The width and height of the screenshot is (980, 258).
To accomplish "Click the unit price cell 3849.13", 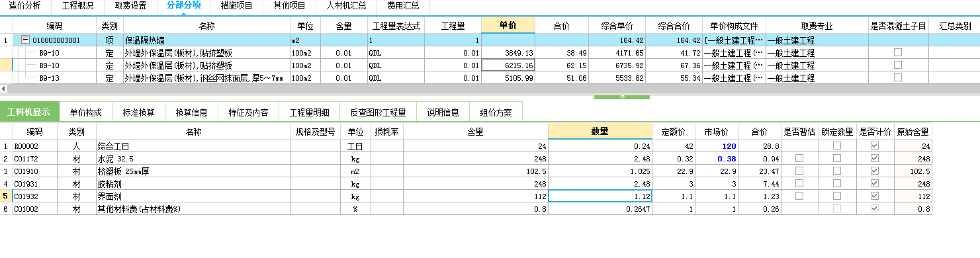I will tap(508, 53).
